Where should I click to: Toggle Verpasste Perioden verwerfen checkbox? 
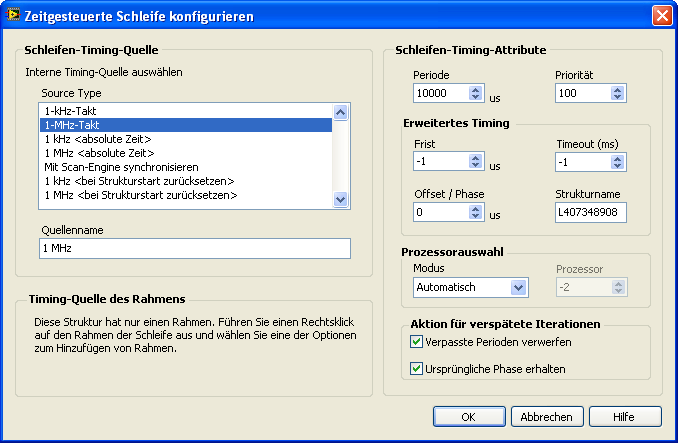(417, 342)
